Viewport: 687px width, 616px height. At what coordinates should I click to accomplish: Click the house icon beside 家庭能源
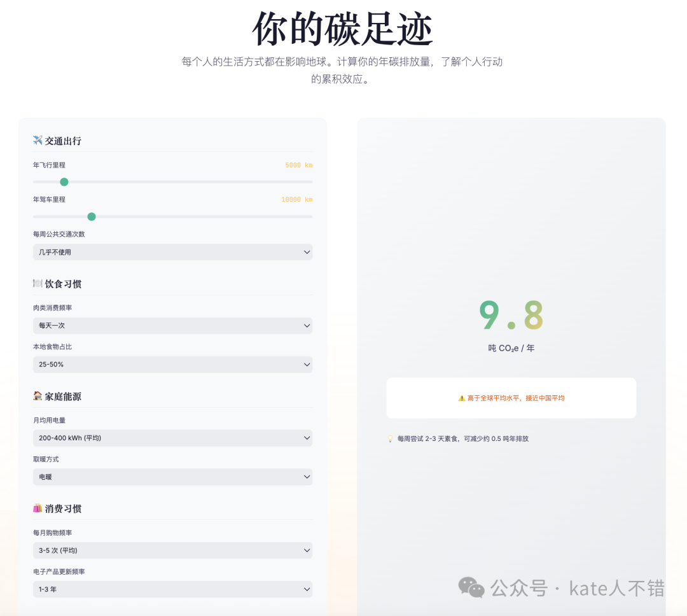(37, 396)
